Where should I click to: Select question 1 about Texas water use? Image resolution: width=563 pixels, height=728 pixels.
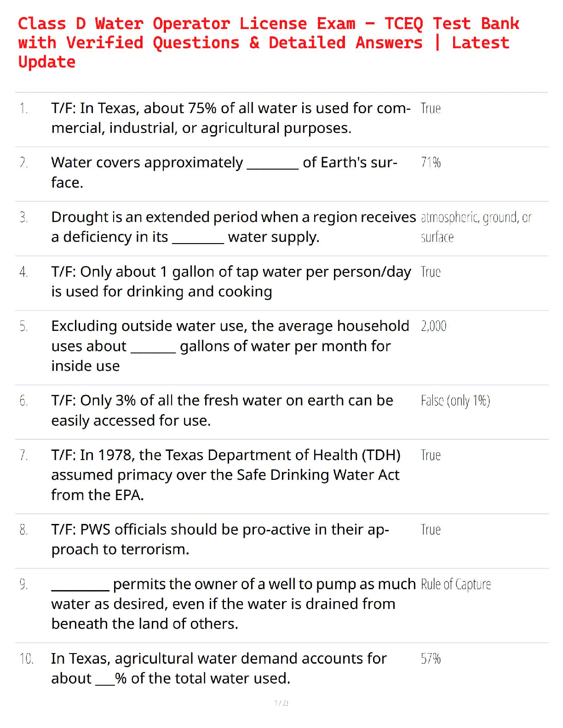coord(231,118)
